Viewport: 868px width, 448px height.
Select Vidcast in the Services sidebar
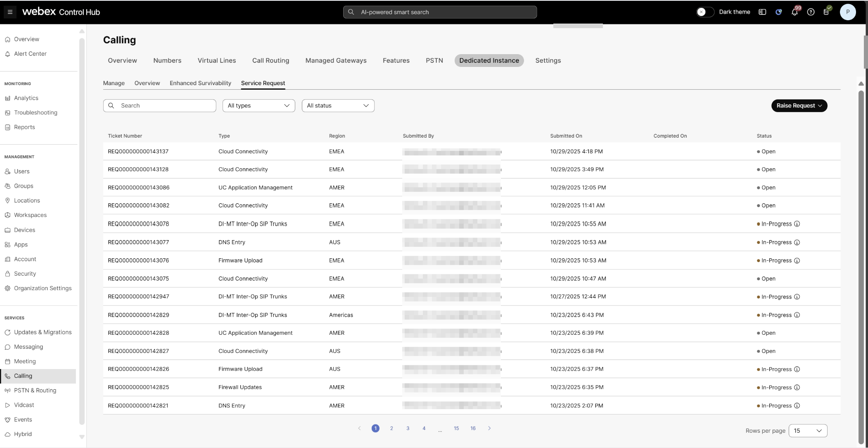point(24,405)
